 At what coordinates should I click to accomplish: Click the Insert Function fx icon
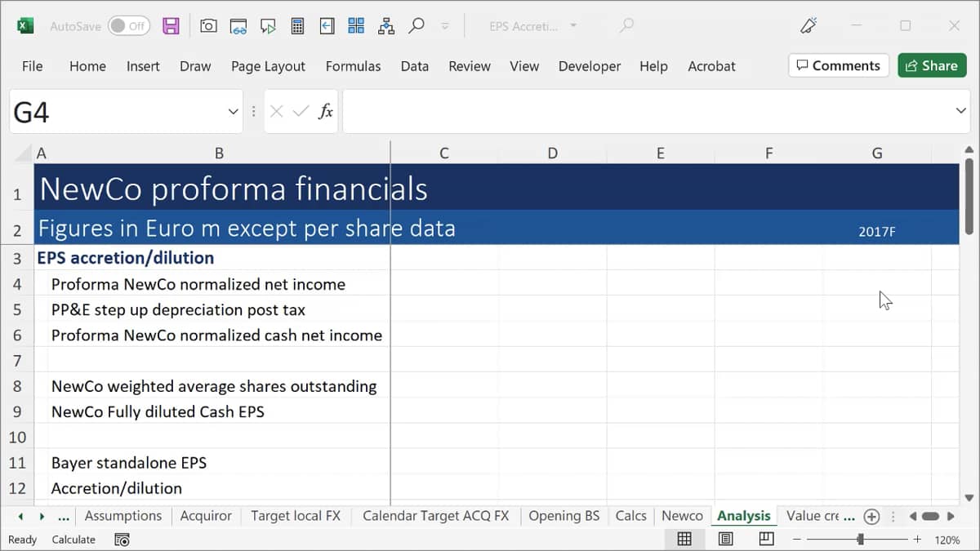click(x=325, y=112)
